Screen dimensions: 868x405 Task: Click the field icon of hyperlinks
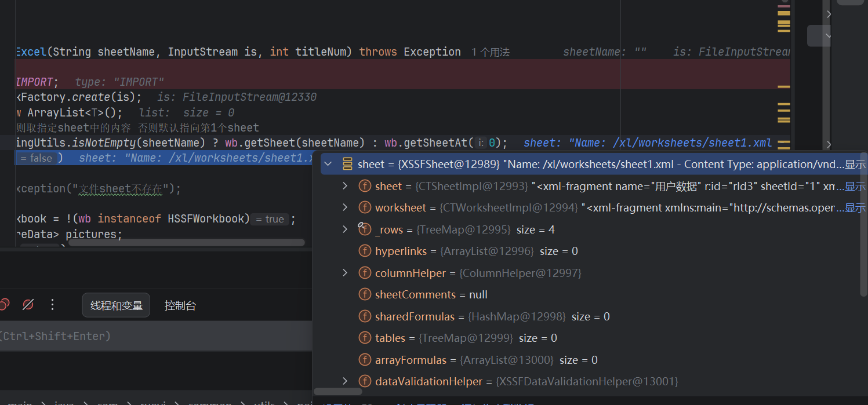click(365, 251)
